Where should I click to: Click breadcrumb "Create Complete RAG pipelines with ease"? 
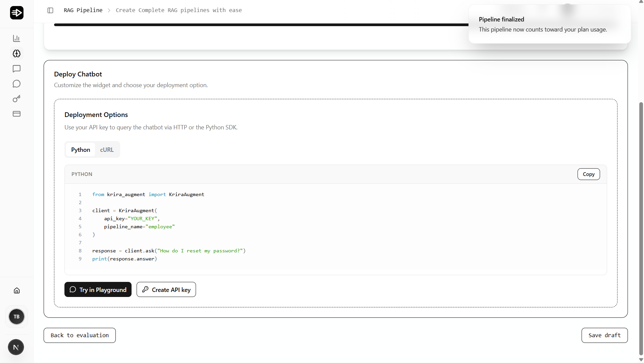pyautogui.click(x=179, y=10)
